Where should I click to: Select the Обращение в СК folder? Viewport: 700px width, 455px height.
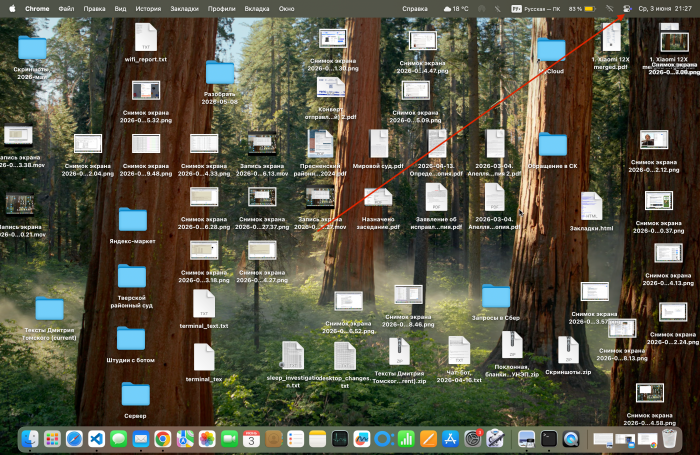(x=553, y=150)
